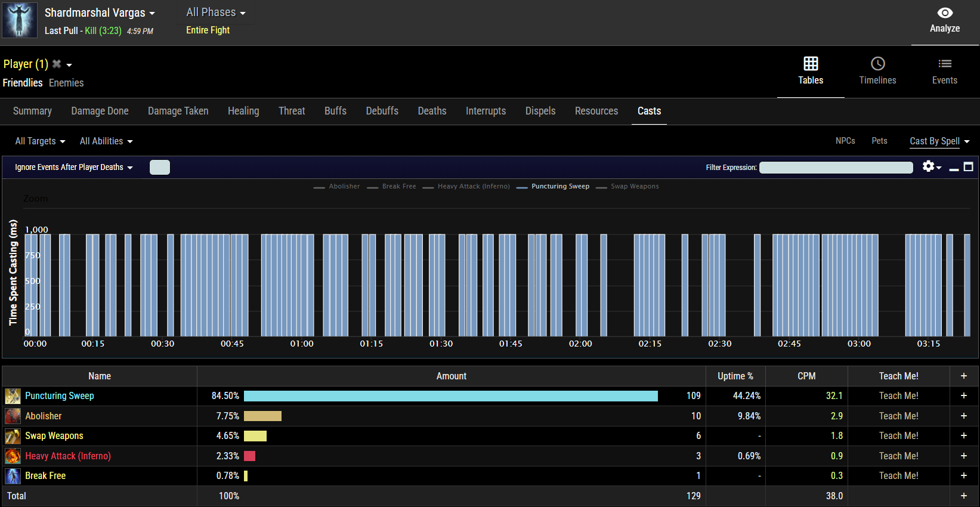Open the All Abilities dropdown

tap(106, 141)
